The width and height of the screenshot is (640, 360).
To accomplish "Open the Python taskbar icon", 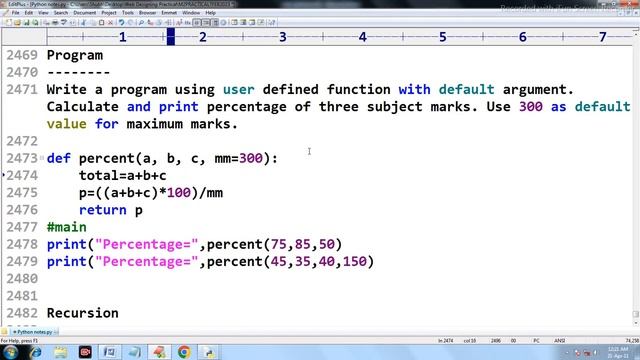I will coord(209,352).
